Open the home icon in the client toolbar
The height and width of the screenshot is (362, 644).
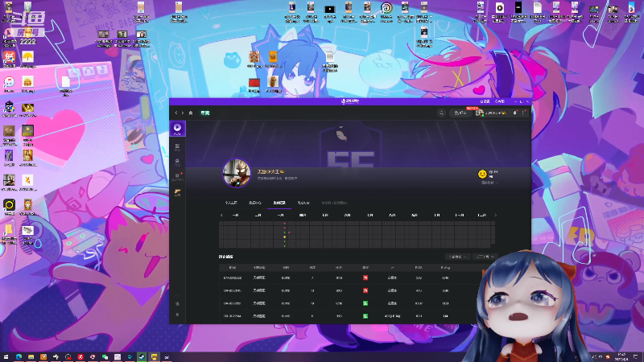click(x=191, y=113)
